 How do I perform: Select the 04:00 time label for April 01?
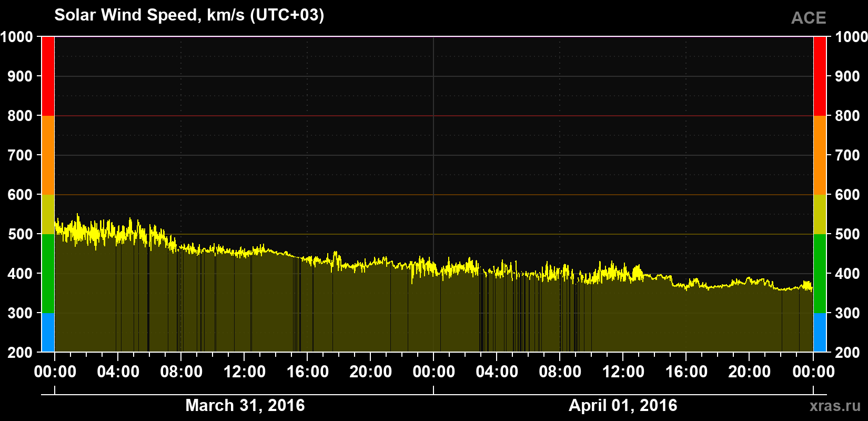(497, 372)
